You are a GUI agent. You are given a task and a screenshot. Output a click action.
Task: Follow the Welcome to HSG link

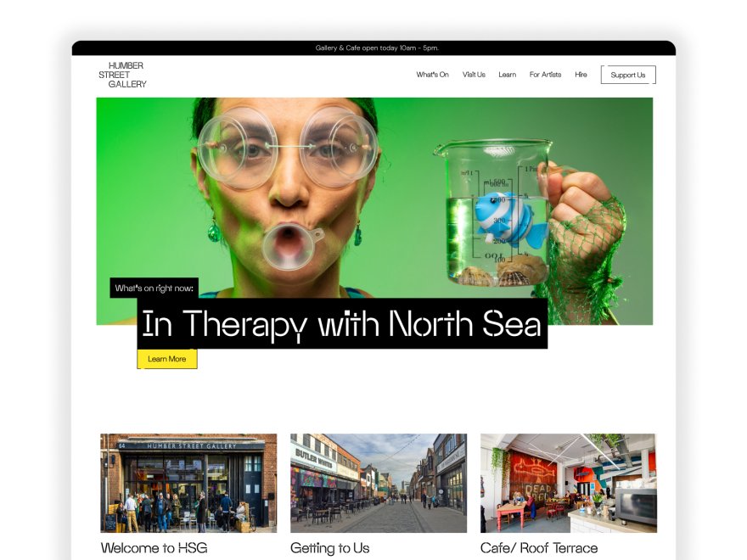[x=154, y=548]
